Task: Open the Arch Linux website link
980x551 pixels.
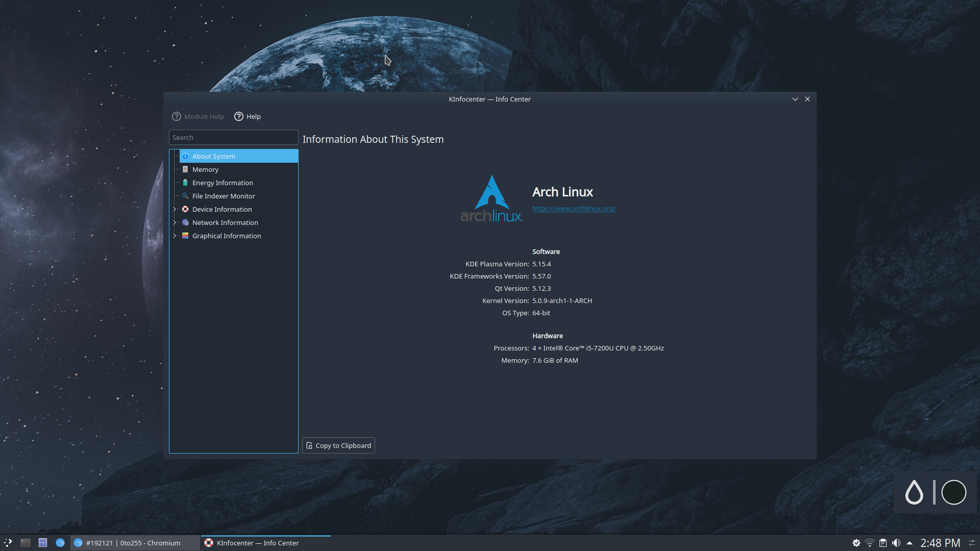Action: click(573, 208)
